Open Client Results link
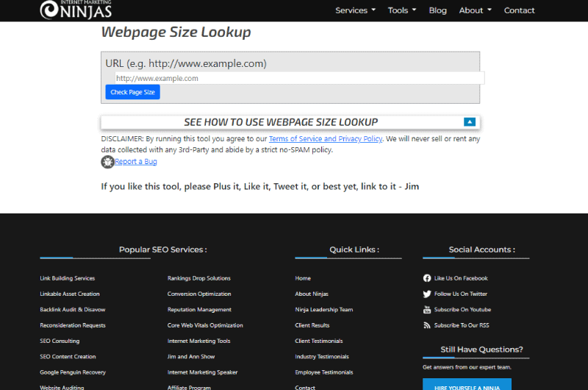The height and width of the screenshot is (390, 588). pyautogui.click(x=312, y=325)
